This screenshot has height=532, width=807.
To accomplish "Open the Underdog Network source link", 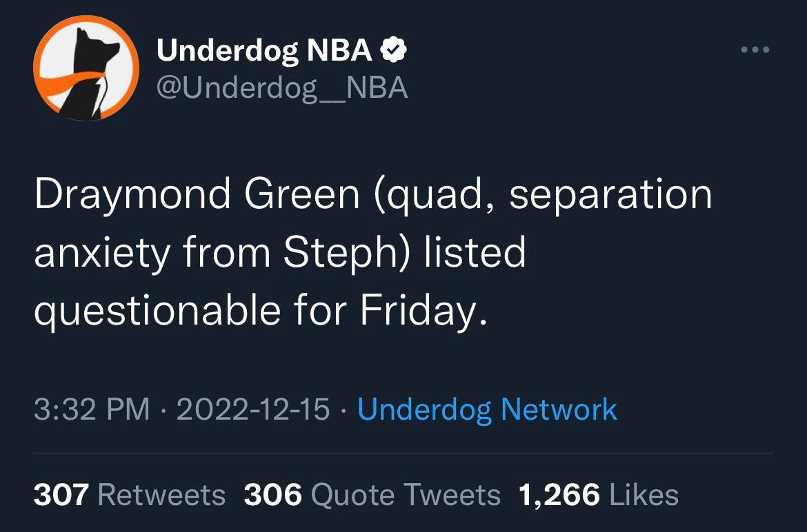I will 487,409.
